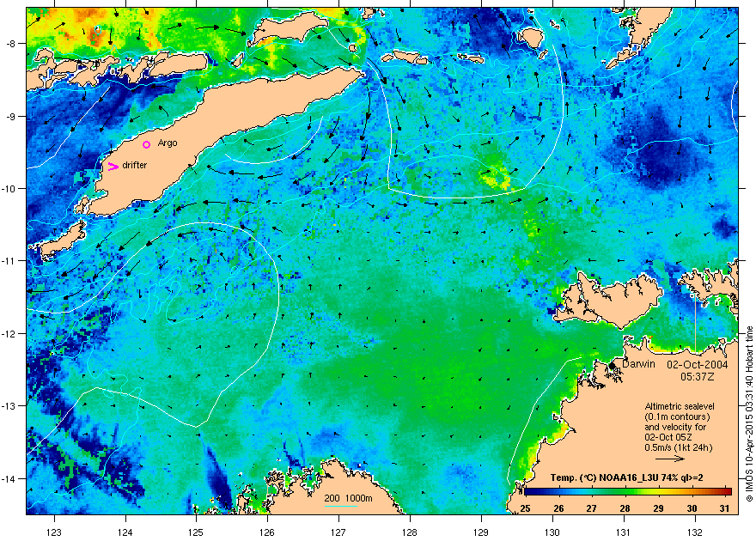Click the colorbar tick label 30
Screen dimensions: 756x541
[692, 508]
